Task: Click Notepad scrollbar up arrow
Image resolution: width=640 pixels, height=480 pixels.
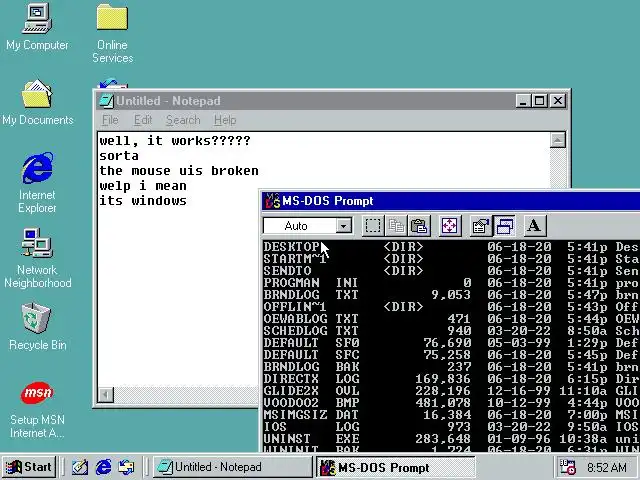Action: [x=558, y=140]
